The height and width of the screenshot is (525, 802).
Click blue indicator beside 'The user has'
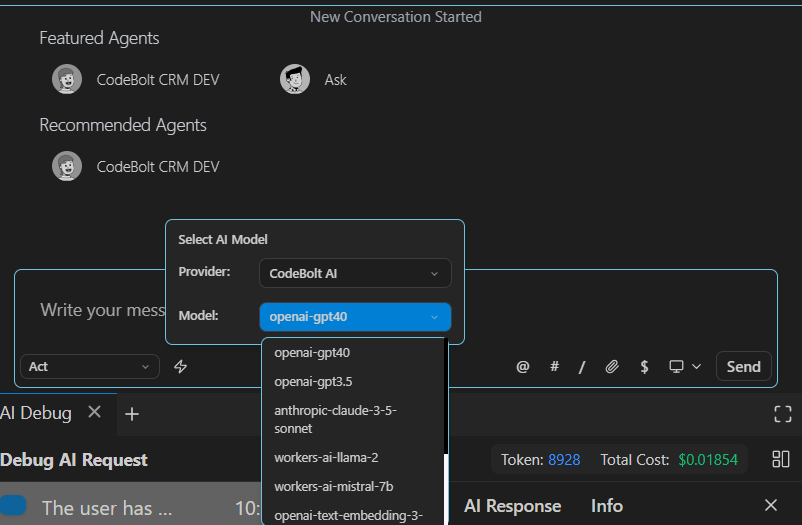coord(13,505)
